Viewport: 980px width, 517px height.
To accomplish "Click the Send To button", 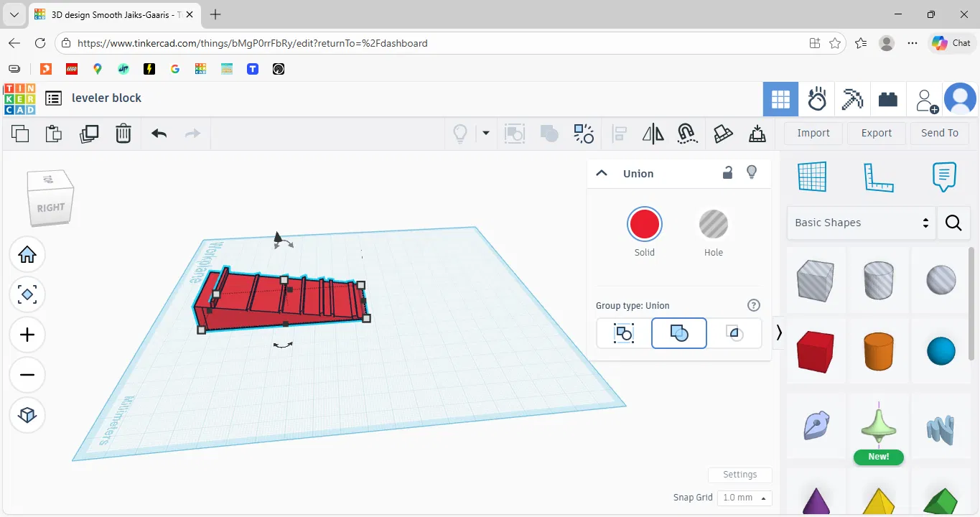I will 939,133.
